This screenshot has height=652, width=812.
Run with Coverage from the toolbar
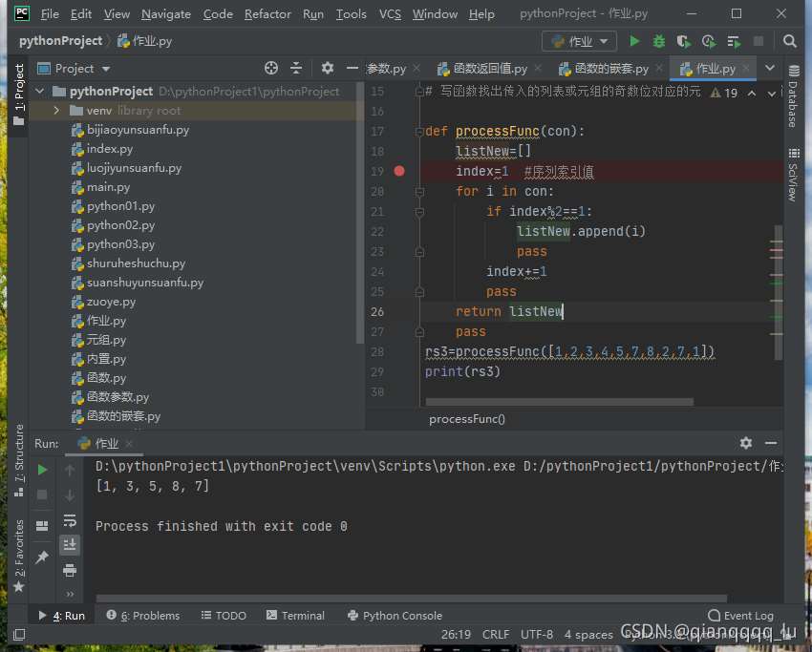[683, 41]
